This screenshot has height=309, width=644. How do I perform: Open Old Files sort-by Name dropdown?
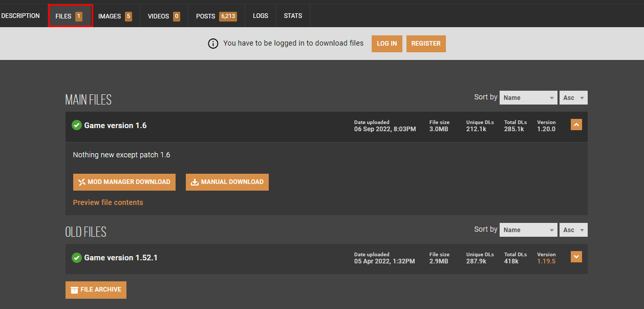click(x=528, y=230)
